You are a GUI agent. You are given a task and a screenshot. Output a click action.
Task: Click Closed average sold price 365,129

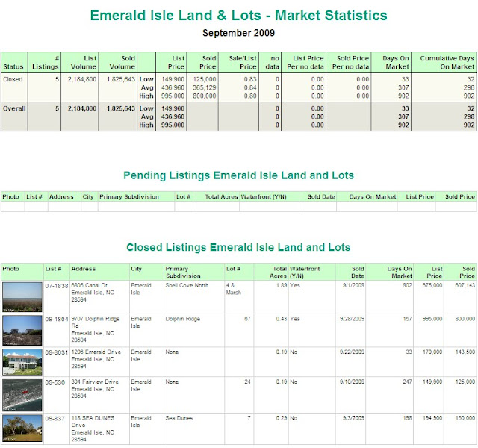click(204, 87)
